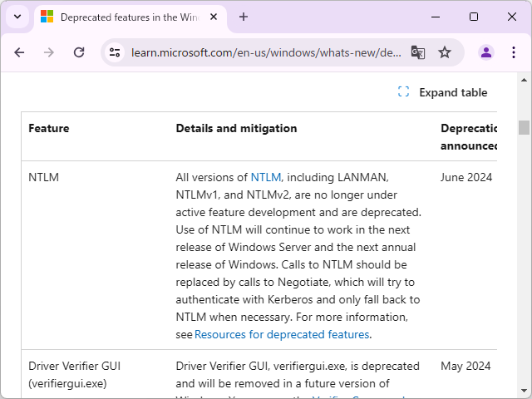Click the Expand table button
This screenshot has width=532, height=399.
click(443, 92)
